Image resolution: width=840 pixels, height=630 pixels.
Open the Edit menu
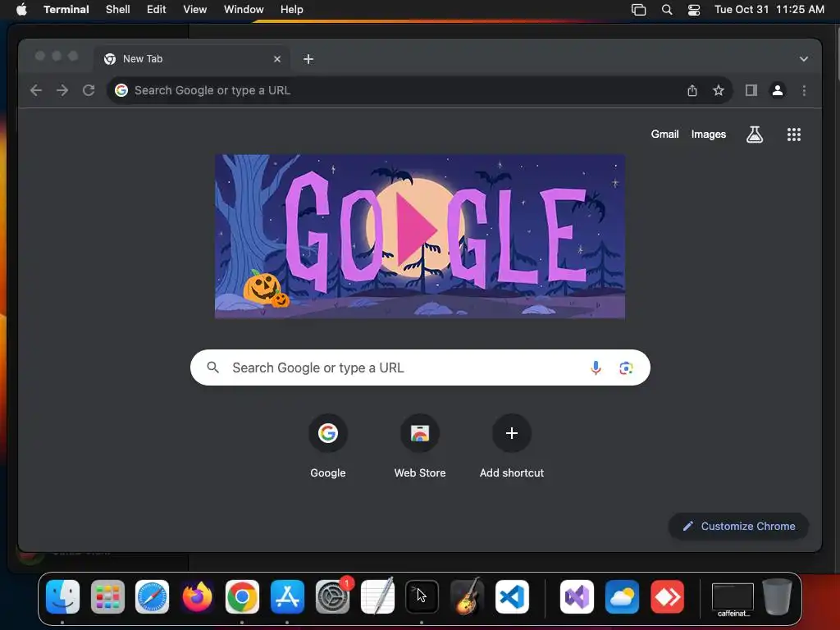tap(157, 10)
